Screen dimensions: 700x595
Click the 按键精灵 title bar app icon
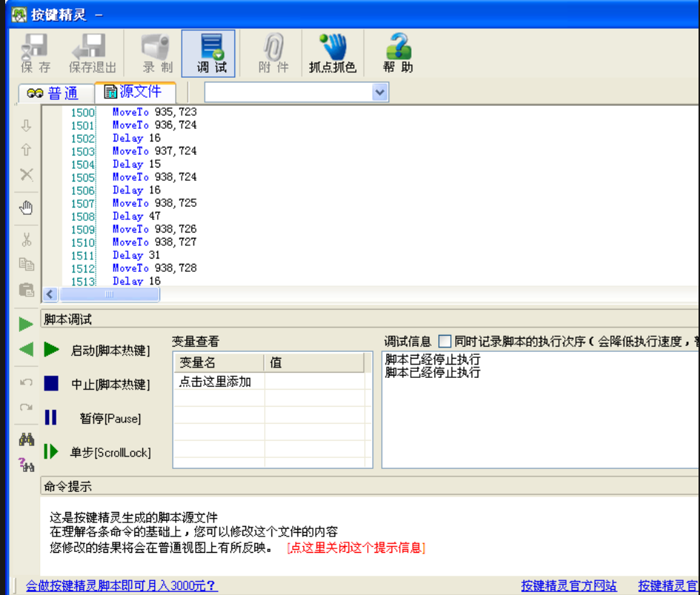19,15
